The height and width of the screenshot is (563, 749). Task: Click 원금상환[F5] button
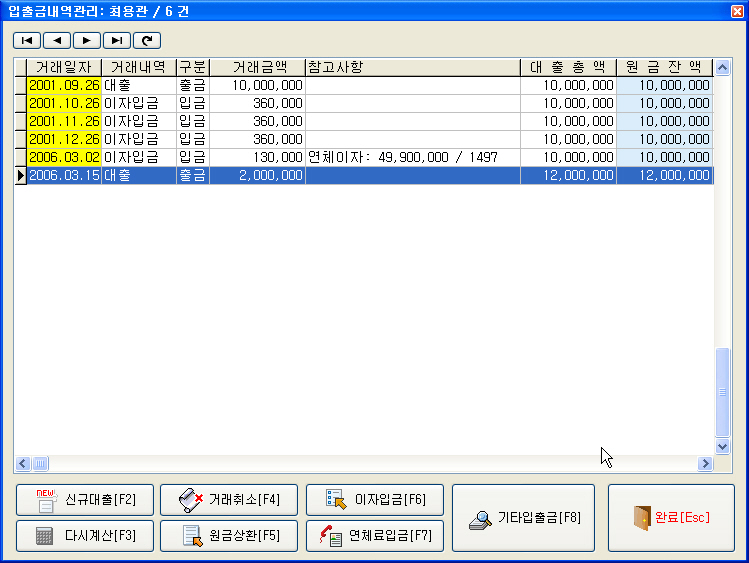(x=229, y=536)
